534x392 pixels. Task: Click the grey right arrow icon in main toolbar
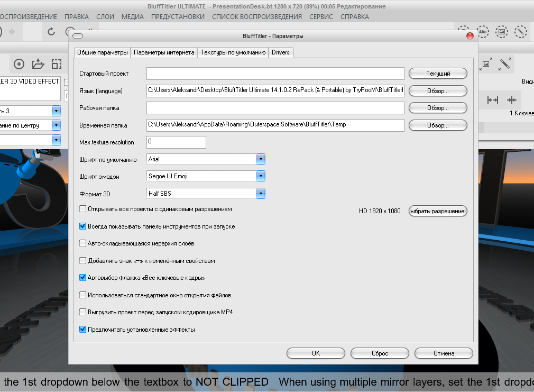click(x=12, y=32)
